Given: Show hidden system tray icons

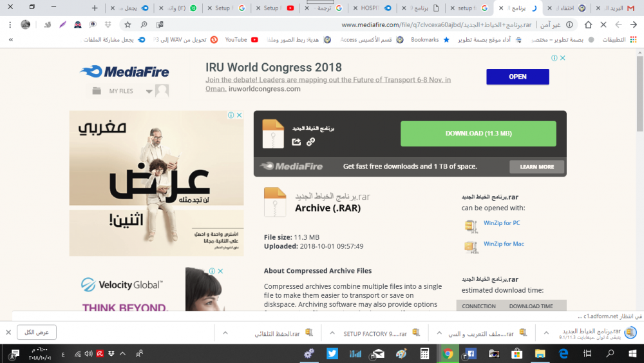Looking at the screenshot, I should tap(122, 353).
